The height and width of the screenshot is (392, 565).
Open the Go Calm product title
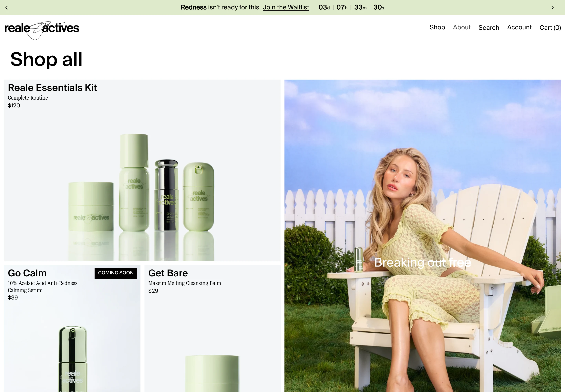tap(27, 273)
